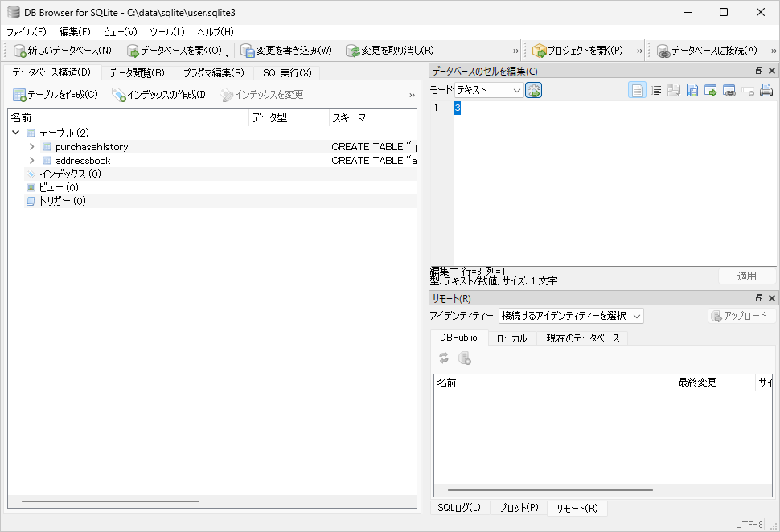Click the open-in-external-application link icon
This screenshot has width=780, height=532.
(x=729, y=91)
